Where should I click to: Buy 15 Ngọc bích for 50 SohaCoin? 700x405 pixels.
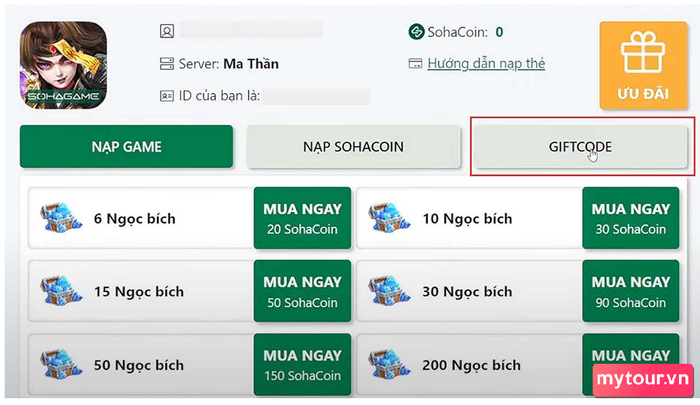coord(302,291)
